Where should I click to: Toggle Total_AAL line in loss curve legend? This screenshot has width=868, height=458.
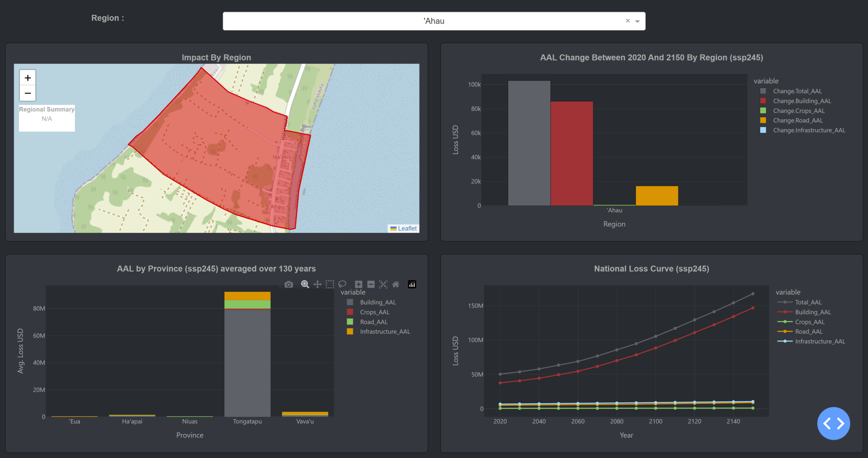(800, 302)
